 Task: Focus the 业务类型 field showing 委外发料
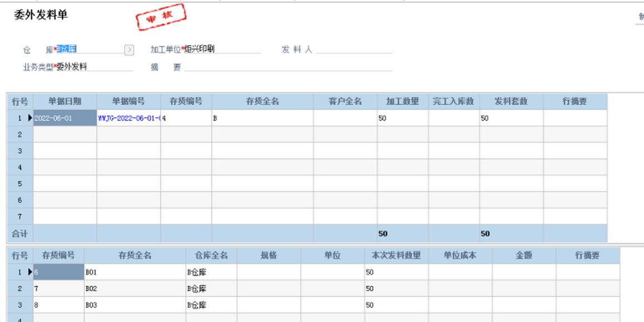point(93,67)
